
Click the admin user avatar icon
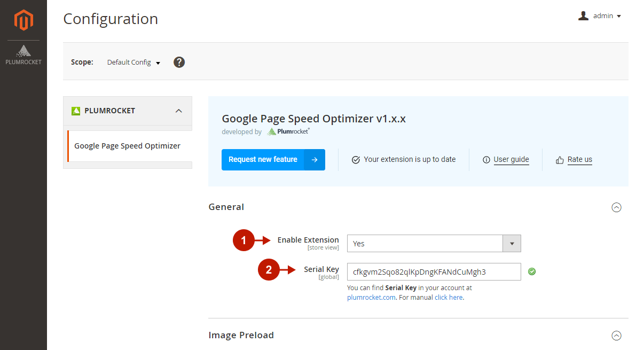pos(583,16)
